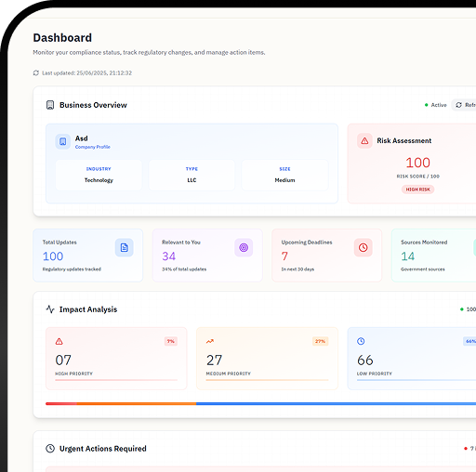This screenshot has height=472, width=476.
Task: Click the blue segment of impact bar
Action: pyautogui.click(x=336, y=403)
